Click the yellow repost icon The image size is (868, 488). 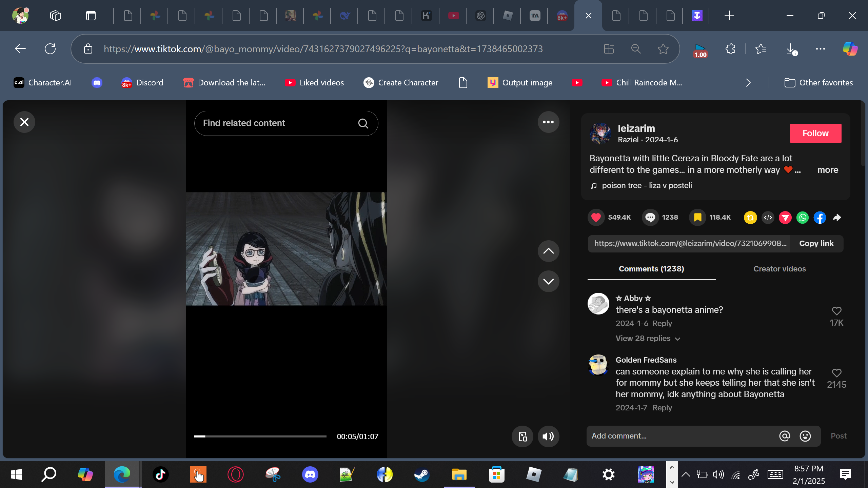(x=750, y=218)
